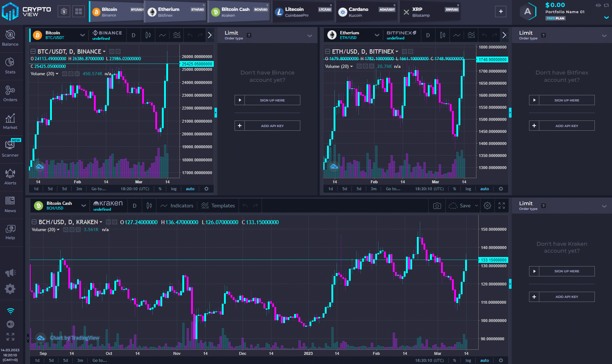Open candle style selector in BTC chart
The width and height of the screenshot is (612, 364).
[x=148, y=35]
